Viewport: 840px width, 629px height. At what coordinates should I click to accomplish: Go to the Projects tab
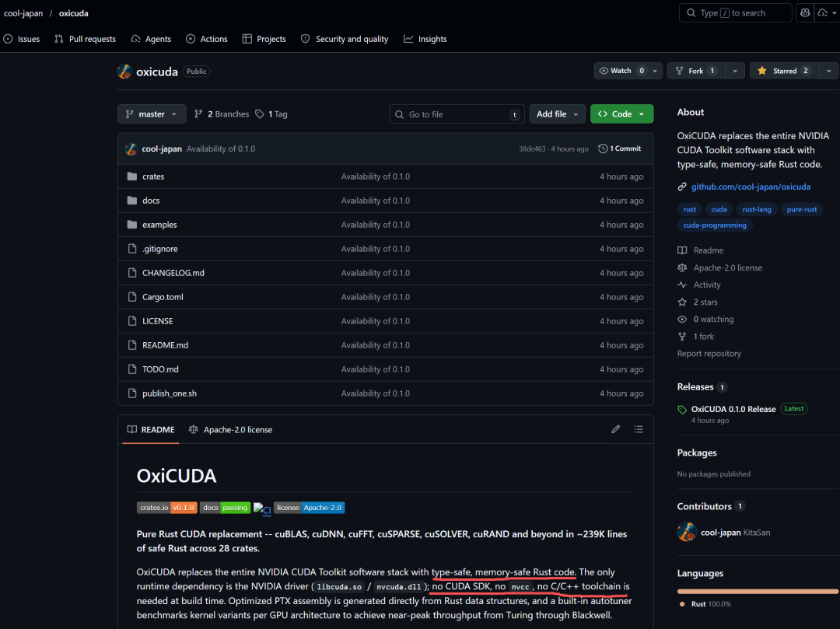[264, 39]
